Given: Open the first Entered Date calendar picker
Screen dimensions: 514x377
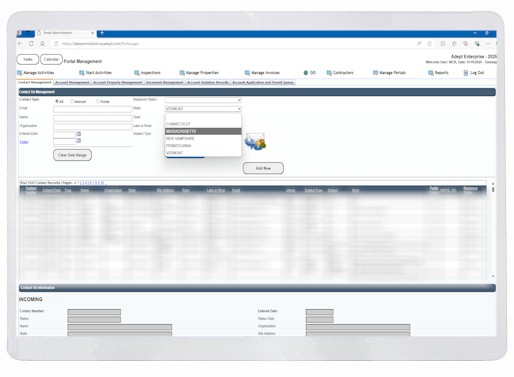Looking at the screenshot, I should [79, 134].
